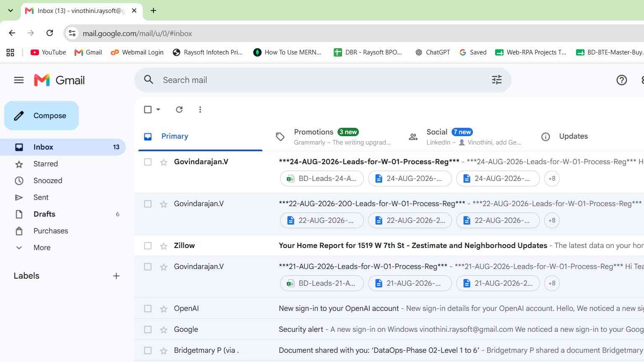This screenshot has width=644, height=362.
Task: Open the three-dot More options menu
Action: (200, 109)
